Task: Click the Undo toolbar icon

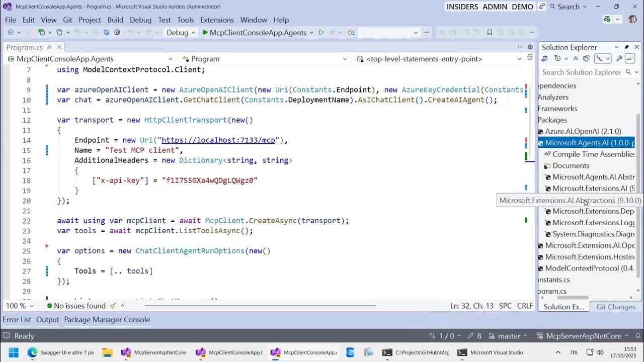Action: click(130, 32)
